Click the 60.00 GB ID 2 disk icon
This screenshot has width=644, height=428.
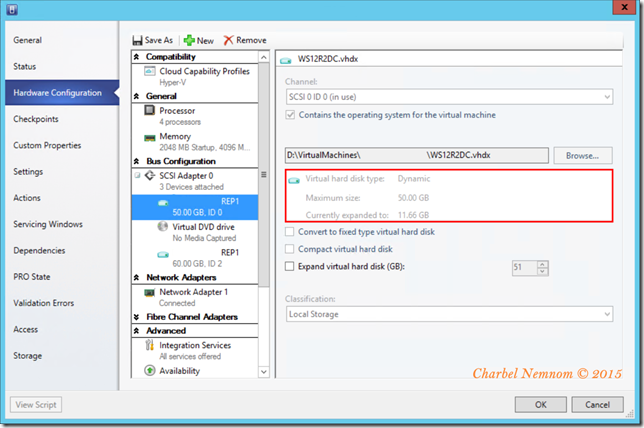coord(163,255)
